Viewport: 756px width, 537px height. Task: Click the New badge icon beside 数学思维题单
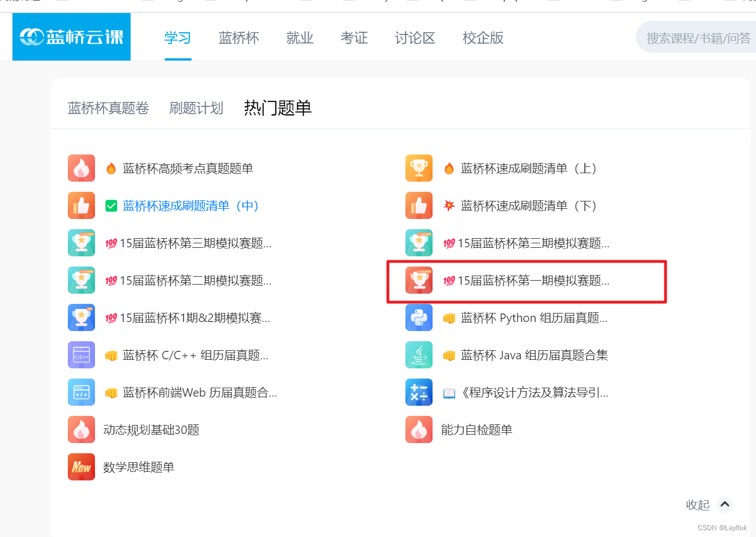[81, 467]
